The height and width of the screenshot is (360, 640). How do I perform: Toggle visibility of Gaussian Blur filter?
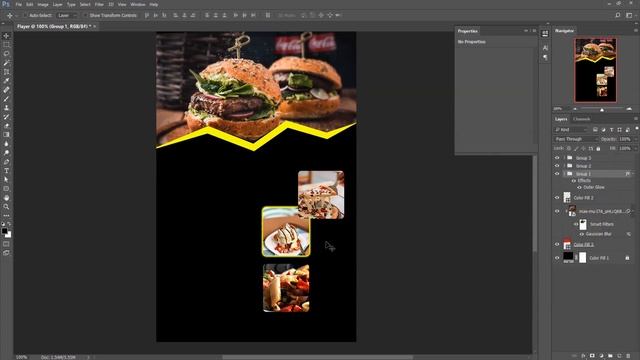(x=582, y=234)
